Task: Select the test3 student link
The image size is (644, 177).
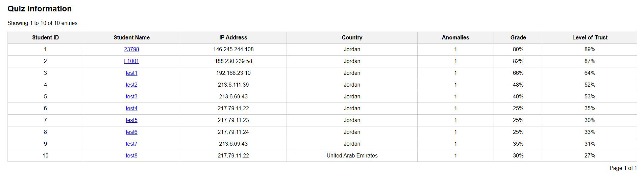Action: click(131, 97)
